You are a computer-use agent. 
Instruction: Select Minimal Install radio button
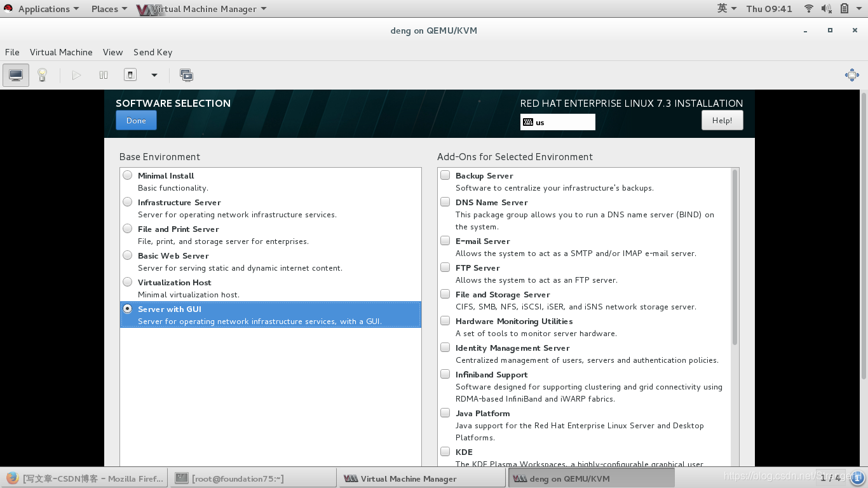coord(128,175)
